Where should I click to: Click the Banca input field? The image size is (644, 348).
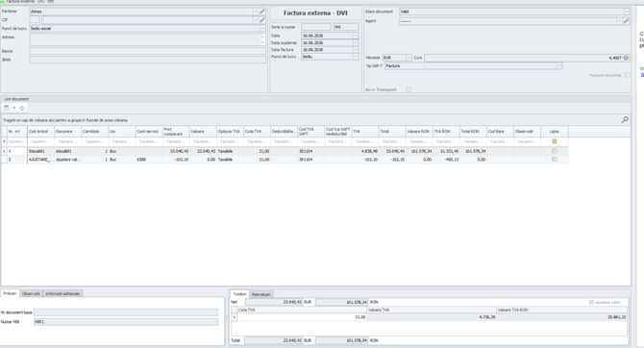[147, 51]
